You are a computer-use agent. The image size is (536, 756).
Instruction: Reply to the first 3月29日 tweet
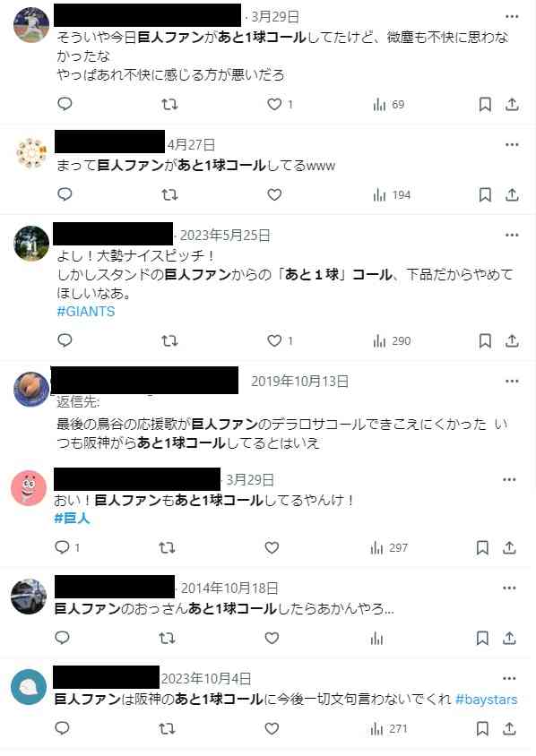pyautogui.click(x=65, y=104)
